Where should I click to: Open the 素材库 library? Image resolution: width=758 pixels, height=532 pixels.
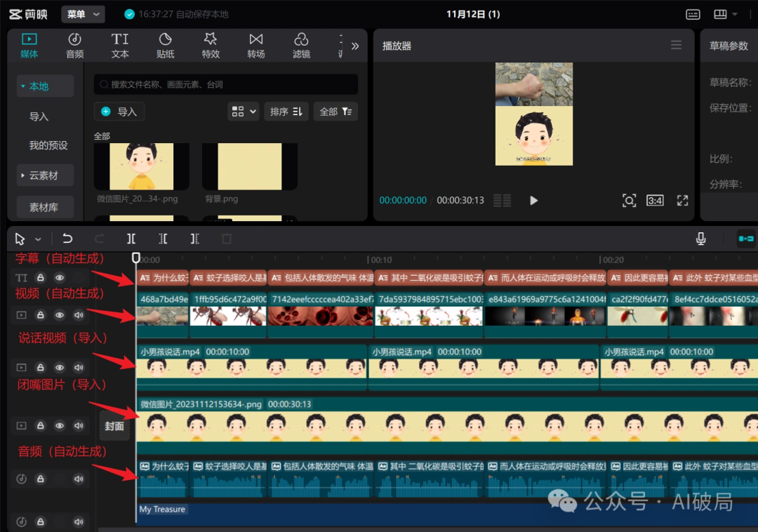(x=45, y=207)
